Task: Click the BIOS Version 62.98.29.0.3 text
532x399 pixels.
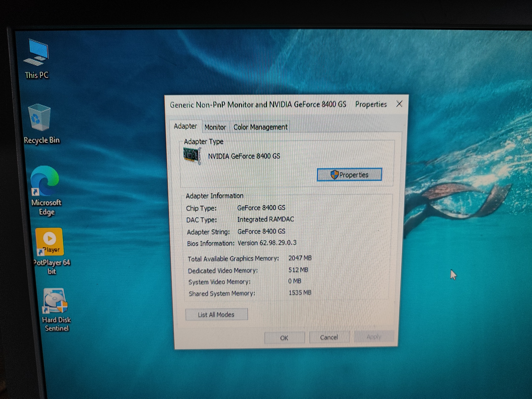Action: 267,243
